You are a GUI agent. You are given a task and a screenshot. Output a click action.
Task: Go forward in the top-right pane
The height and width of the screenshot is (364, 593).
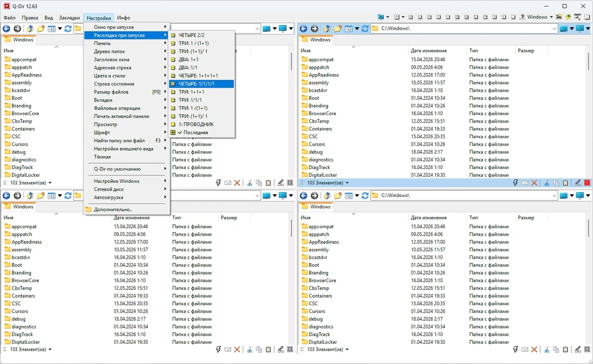[314, 29]
